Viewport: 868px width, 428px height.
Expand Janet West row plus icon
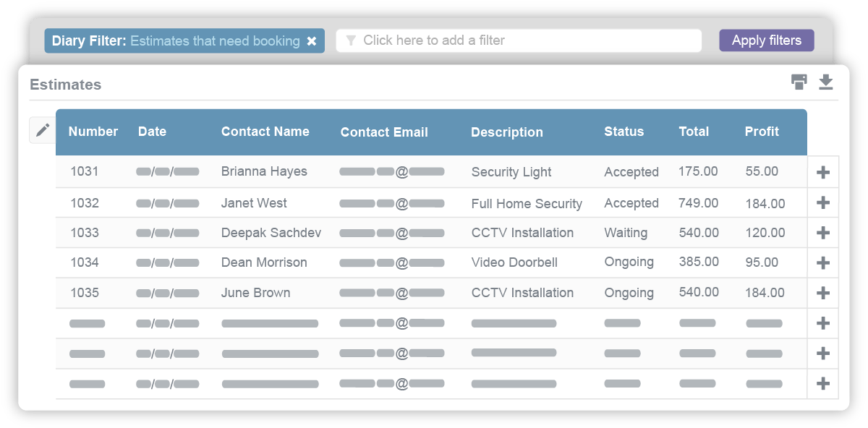click(x=822, y=203)
